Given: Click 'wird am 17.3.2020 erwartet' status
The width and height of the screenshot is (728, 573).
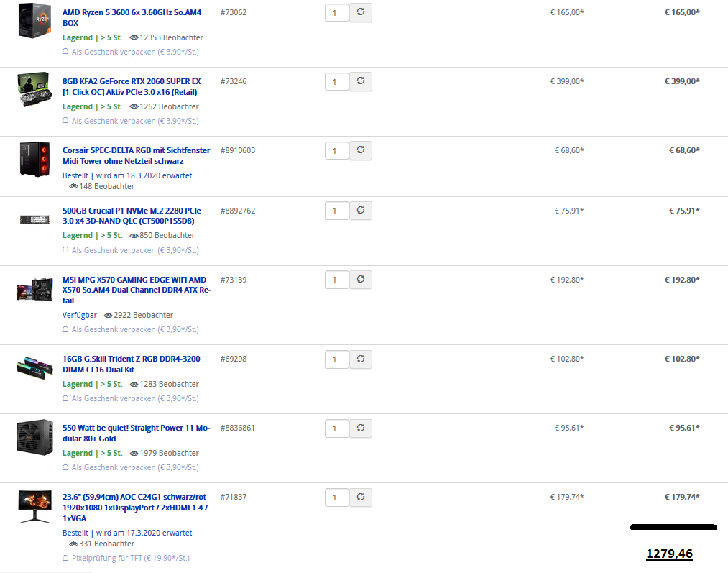Looking at the screenshot, I should coord(144,533).
